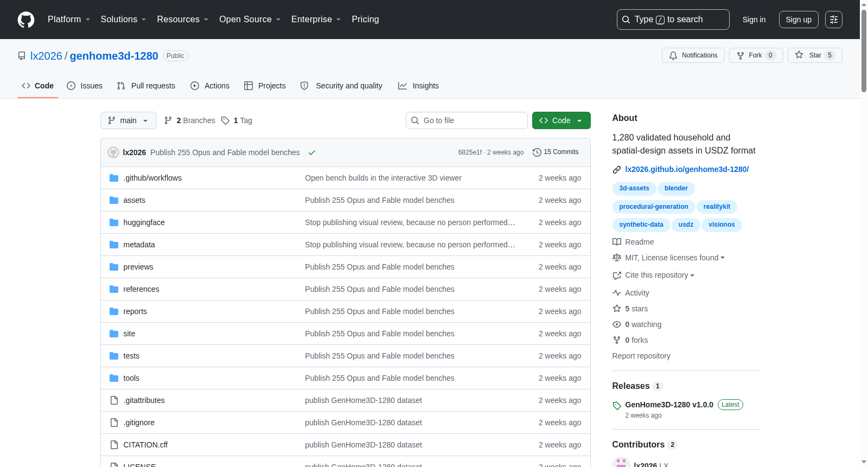Switch to the Issues tab
Viewport: 868px width, 467px height.
tap(85, 86)
